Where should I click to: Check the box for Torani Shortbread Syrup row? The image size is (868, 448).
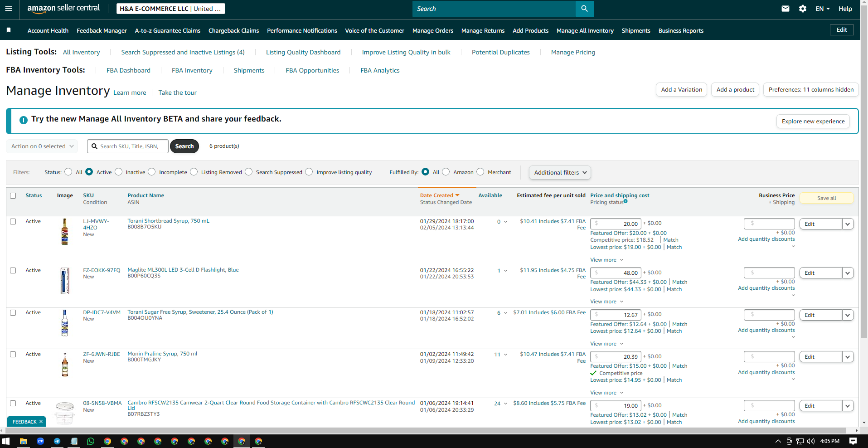click(13, 222)
